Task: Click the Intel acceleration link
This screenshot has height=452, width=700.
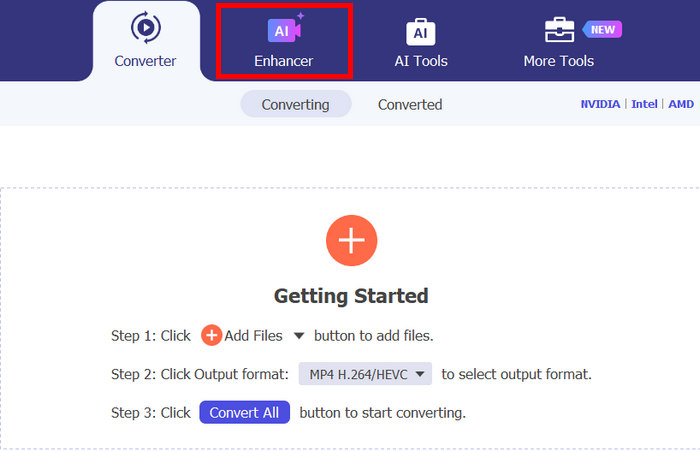Action: point(644,104)
